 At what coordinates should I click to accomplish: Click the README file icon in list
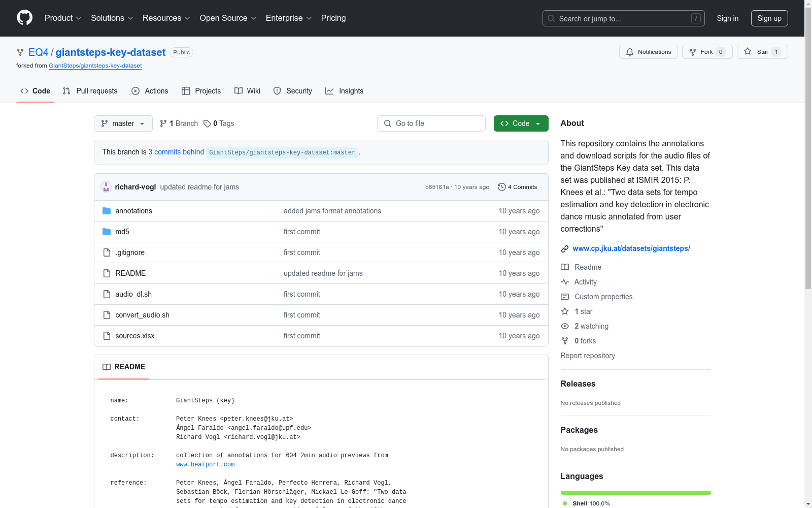[x=107, y=273]
